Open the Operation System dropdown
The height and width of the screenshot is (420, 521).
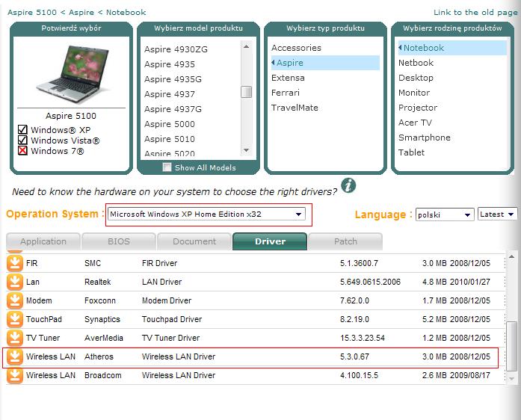(206, 214)
